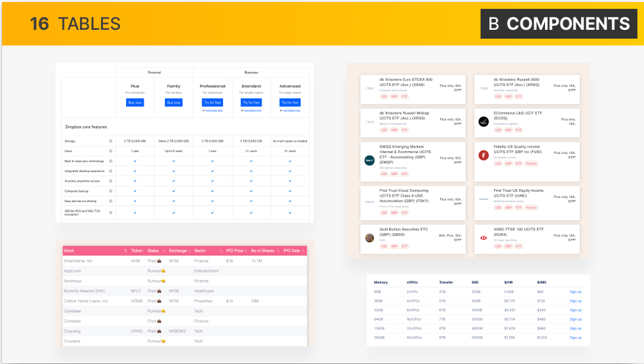Open First Trust US Equity Income card
Screen dimensions: 644x364
tap(527, 203)
